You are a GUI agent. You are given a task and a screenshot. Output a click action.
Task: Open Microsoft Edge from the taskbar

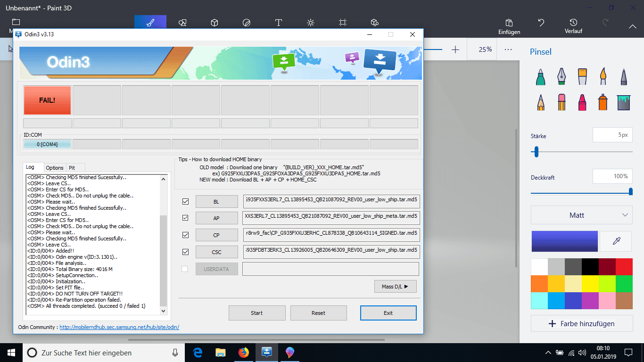198,352
